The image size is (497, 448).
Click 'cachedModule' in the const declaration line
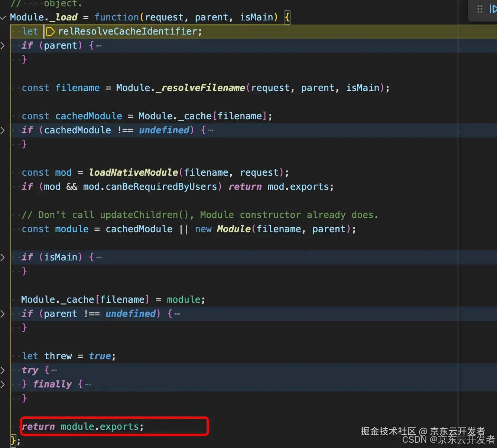[89, 116]
